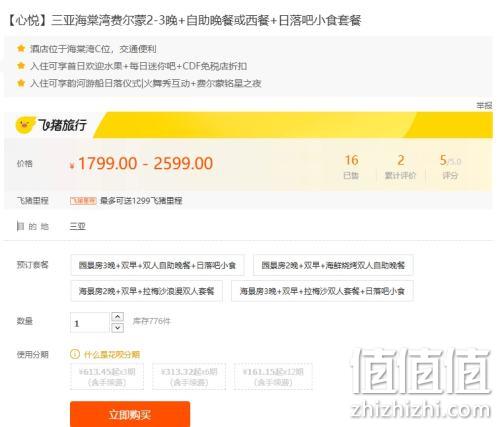This screenshot has height=427, width=500.
Task: Click the quantity input field
Action: pyautogui.click(x=90, y=323)
